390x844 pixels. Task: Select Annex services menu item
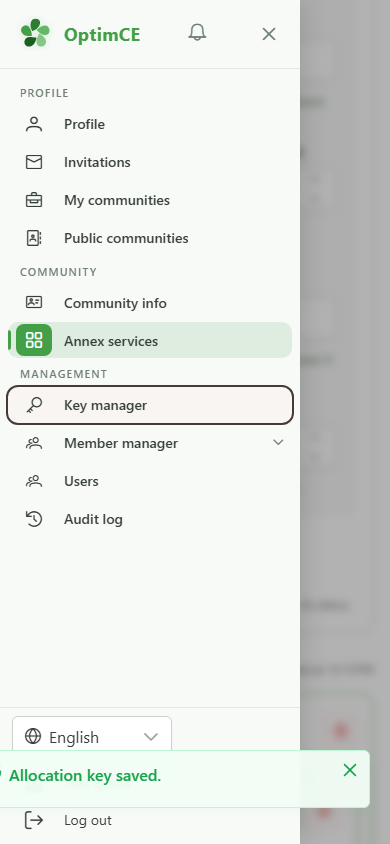pos(150,341)
